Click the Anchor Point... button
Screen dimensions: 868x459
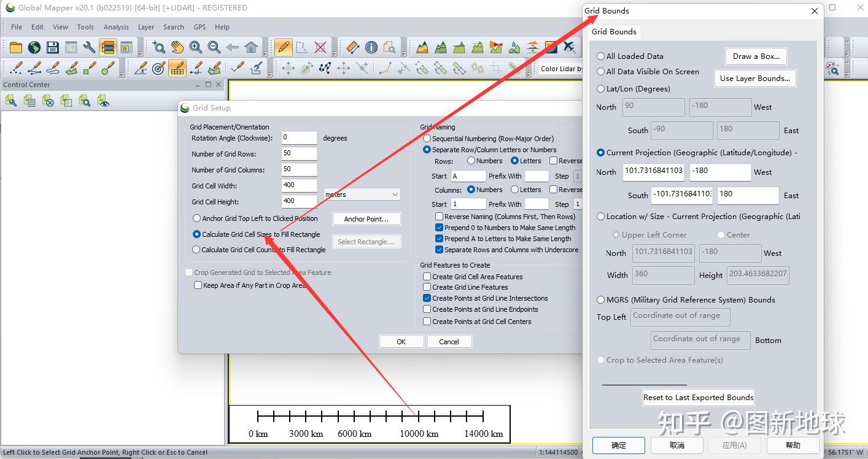pos(366,219)
